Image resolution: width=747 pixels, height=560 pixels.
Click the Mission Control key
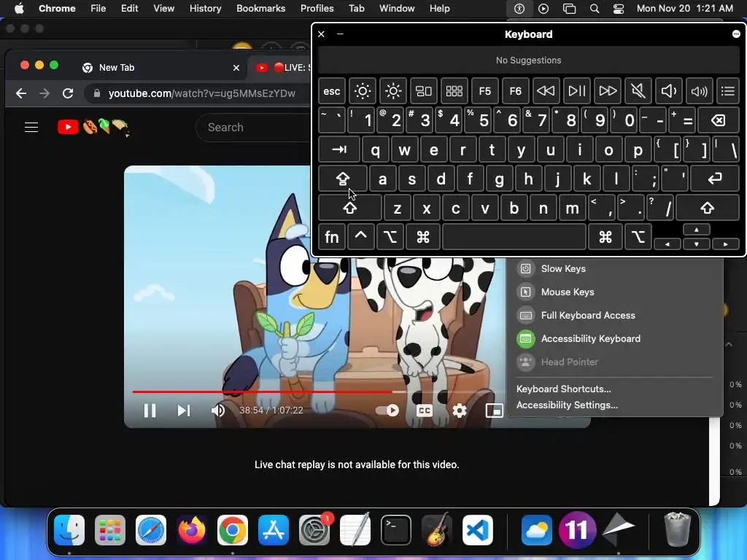click(424, 91)
